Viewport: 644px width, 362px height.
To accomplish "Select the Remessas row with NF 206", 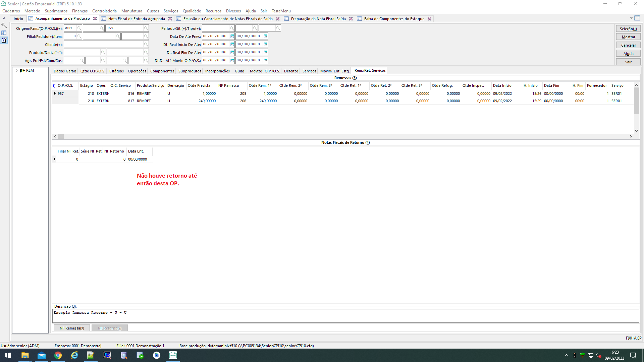I will coord(243,101).
